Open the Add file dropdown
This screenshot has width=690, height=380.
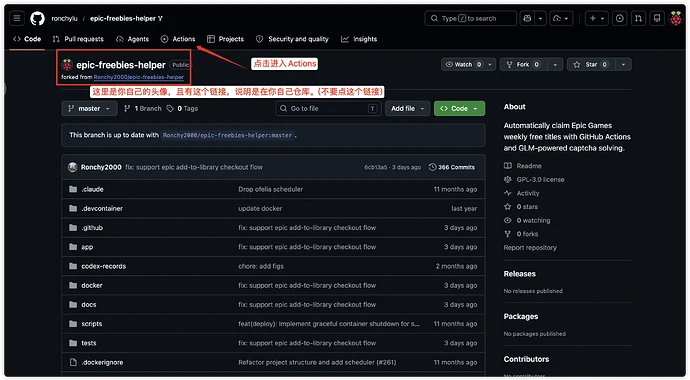407,109
